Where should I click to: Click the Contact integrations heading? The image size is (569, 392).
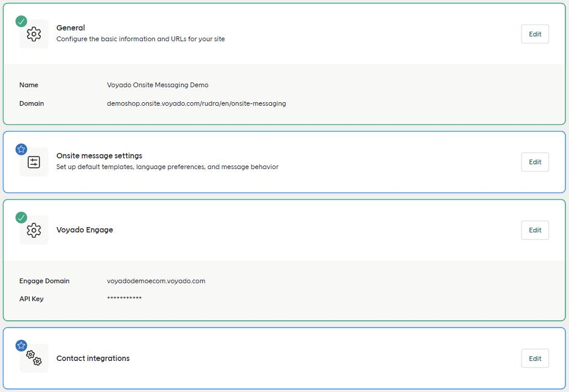pyautogui.click(x=93, y=359)
